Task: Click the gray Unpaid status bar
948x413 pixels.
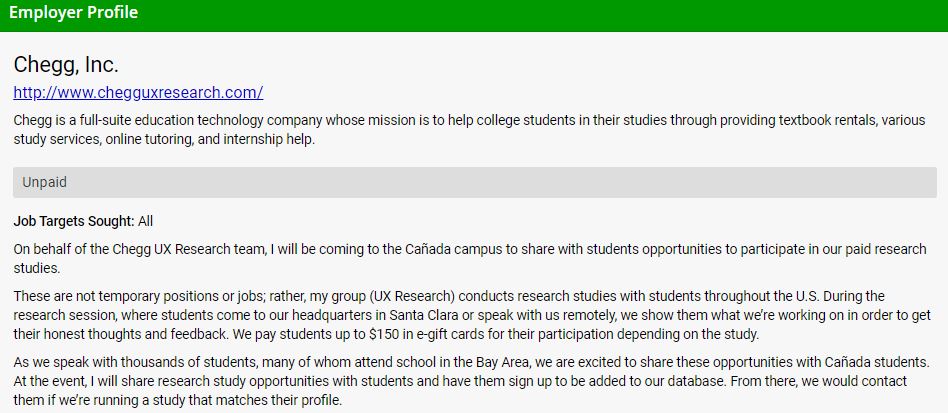Action: (474, 182)
